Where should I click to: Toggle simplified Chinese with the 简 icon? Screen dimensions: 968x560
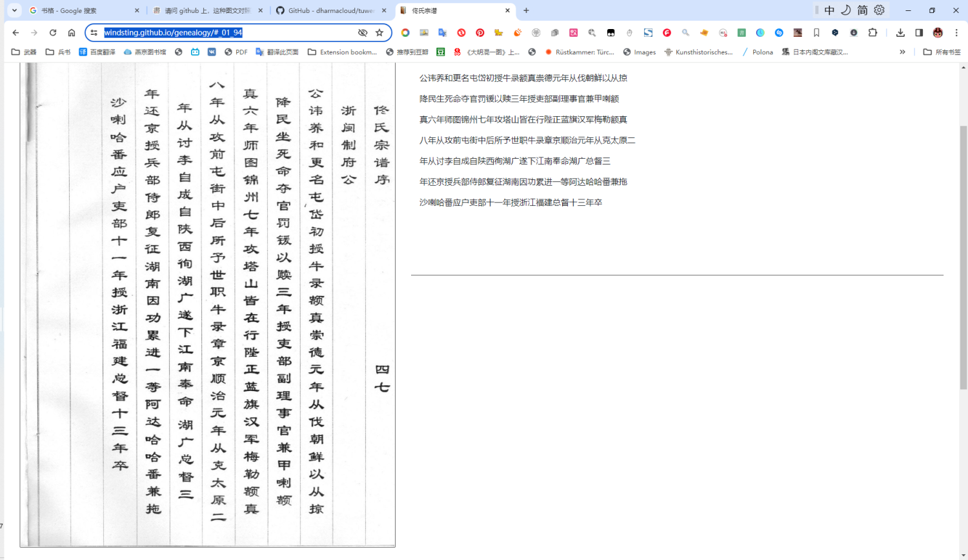click(x=862, y=10)
